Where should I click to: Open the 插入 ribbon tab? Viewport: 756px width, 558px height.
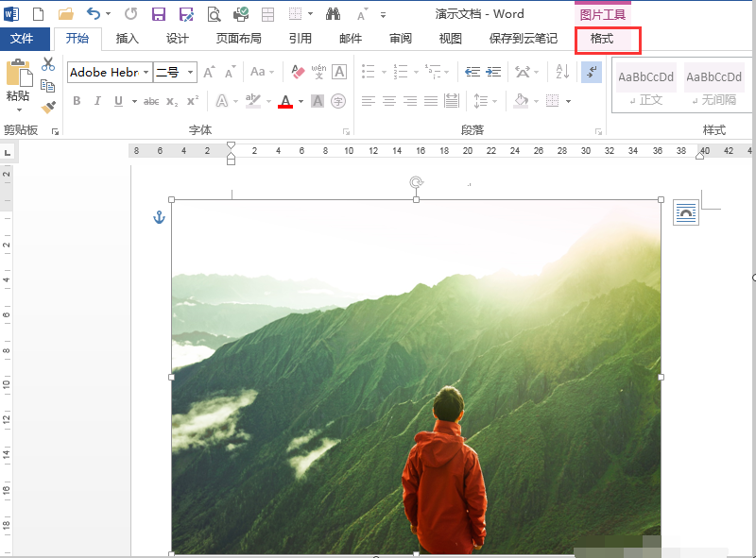[x=127, y=39]
